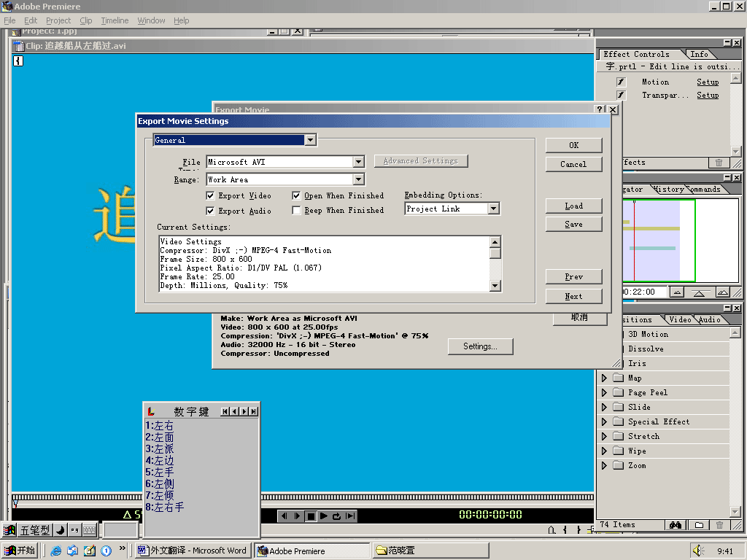747x560 pixels.
Task: Select IME candidate 4:左边
Action: [x=160, y=461]
